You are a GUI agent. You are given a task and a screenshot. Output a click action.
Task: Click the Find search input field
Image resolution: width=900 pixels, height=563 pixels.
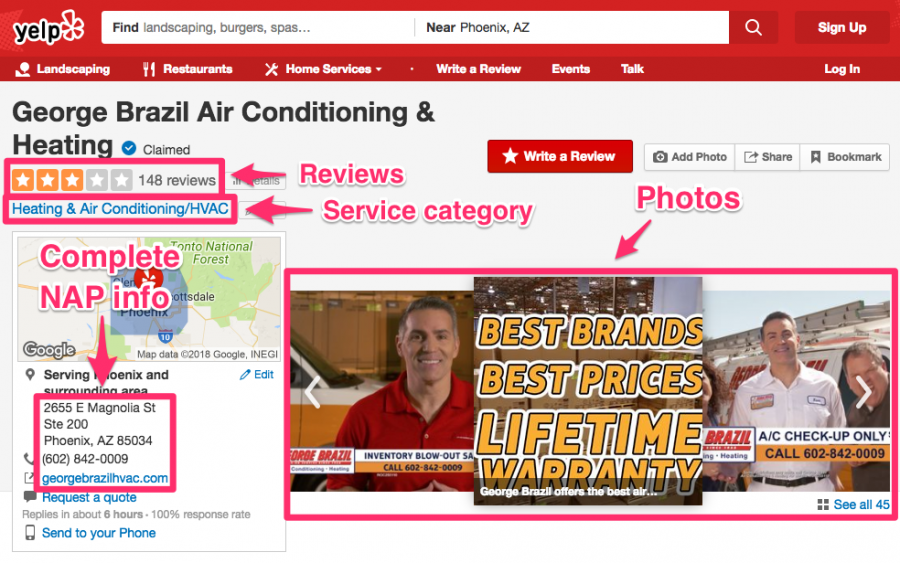[258, 27]
